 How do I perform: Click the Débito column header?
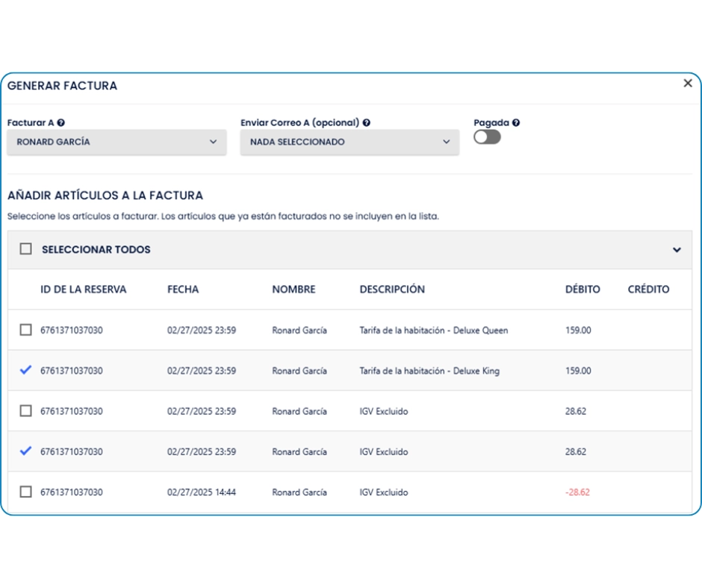click(x=583, y=290)
